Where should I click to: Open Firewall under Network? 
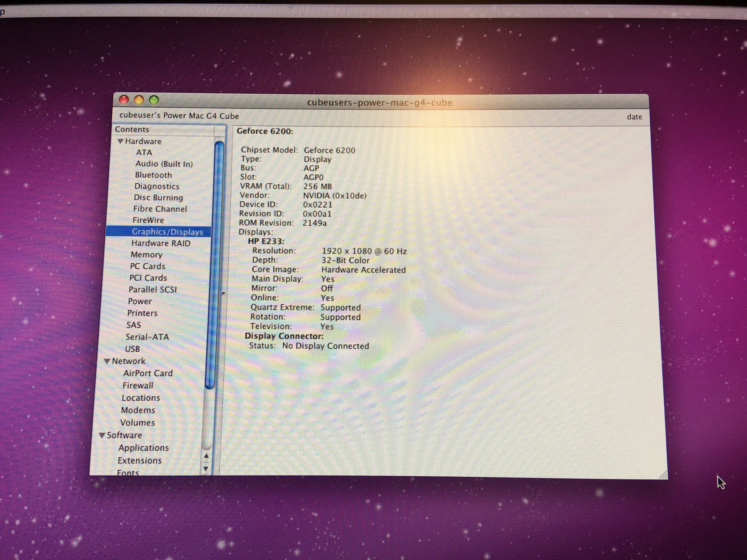point(138,385)
